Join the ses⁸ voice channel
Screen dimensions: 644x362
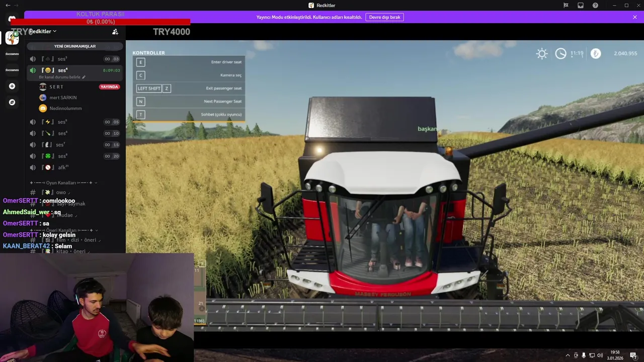tap(75, 156)
